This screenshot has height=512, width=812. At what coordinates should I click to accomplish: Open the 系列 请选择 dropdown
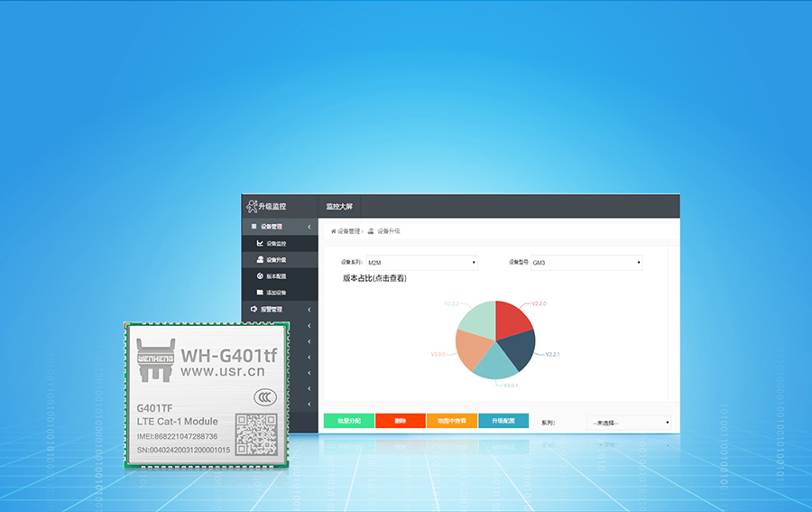pos(630,423)
